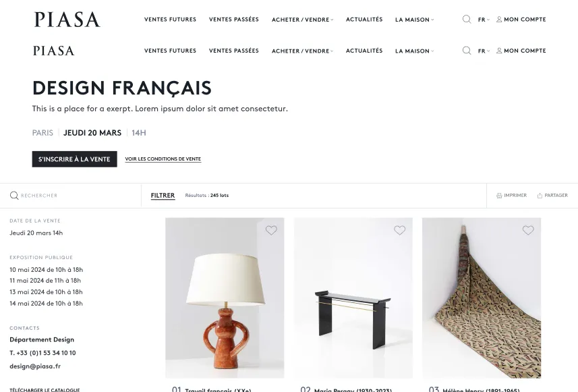578x392 pixels.
Task: Click the Imprimer printer icon
Action: [499, 196]
